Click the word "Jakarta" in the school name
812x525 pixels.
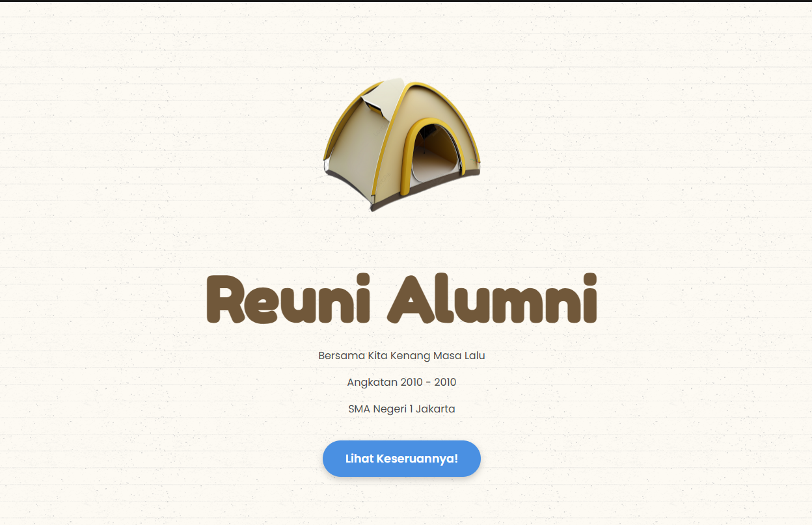pyautogui.click(x=435, y=409)
